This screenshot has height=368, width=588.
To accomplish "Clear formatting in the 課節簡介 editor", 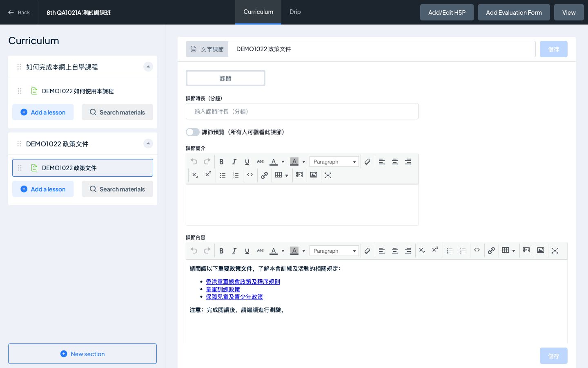I will (x=367, y=162).
